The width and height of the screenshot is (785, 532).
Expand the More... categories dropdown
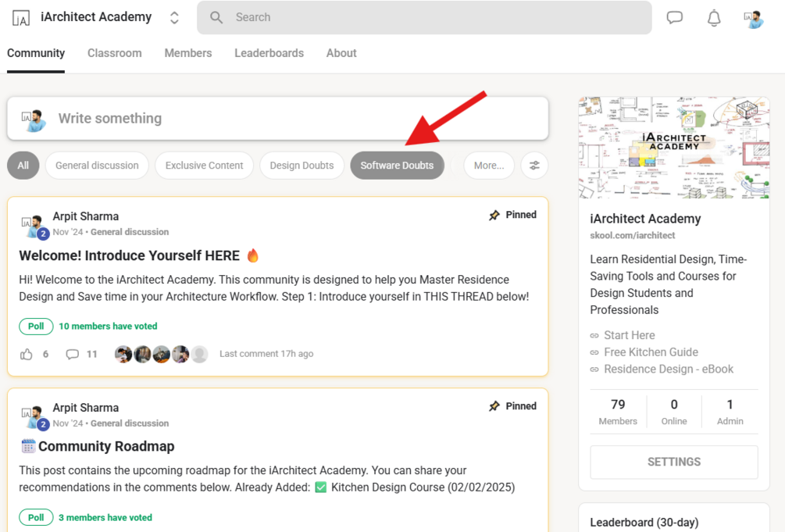[x=489, y=166]
